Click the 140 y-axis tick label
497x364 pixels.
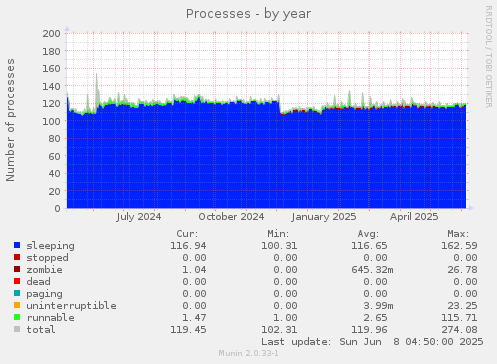51,86
